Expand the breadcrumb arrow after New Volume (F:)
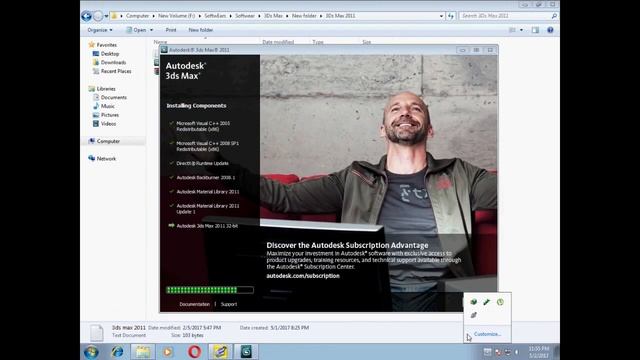The height and width of the screenshot is (360, 640). (200, 16)
